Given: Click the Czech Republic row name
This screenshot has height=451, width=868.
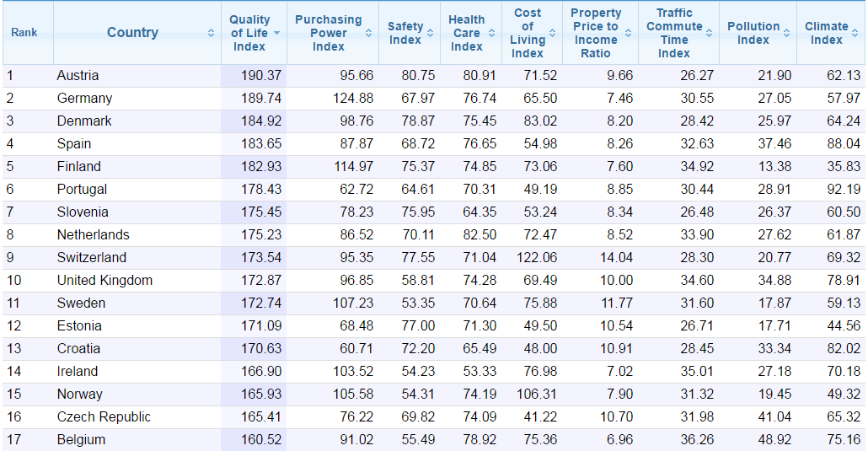Looking at the screenshot, I should (104, 417).
